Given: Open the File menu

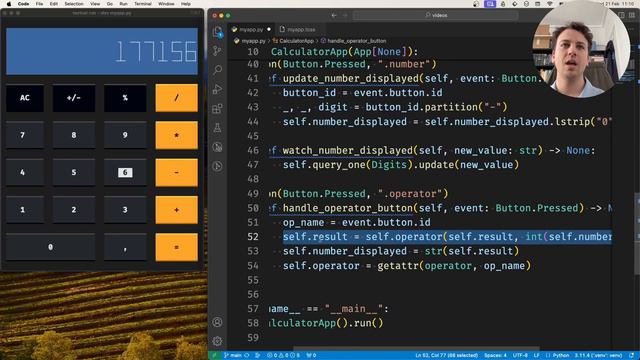Looking at the screenshot, I should coord(39,4).
